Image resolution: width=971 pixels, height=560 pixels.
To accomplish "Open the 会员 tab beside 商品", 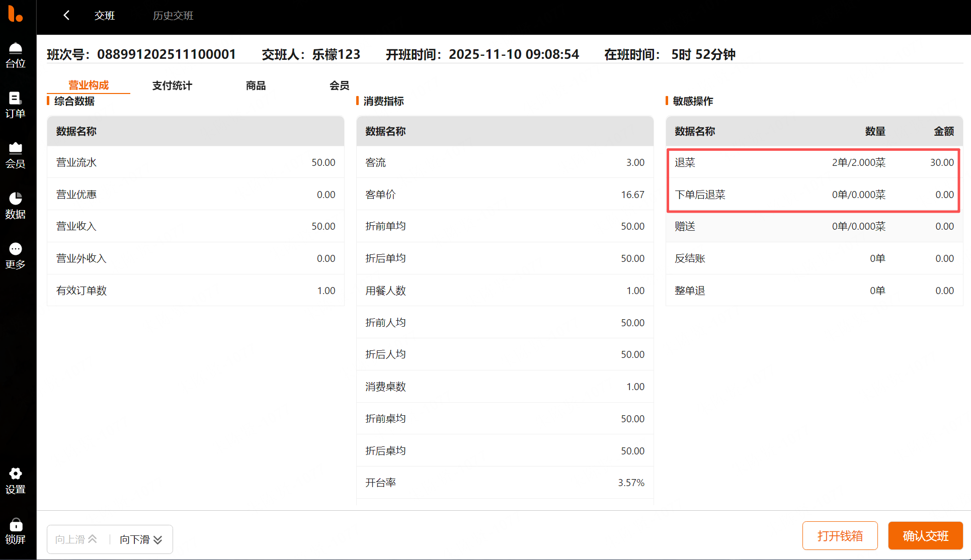I will pyautogui.click(x=339, y=85).
